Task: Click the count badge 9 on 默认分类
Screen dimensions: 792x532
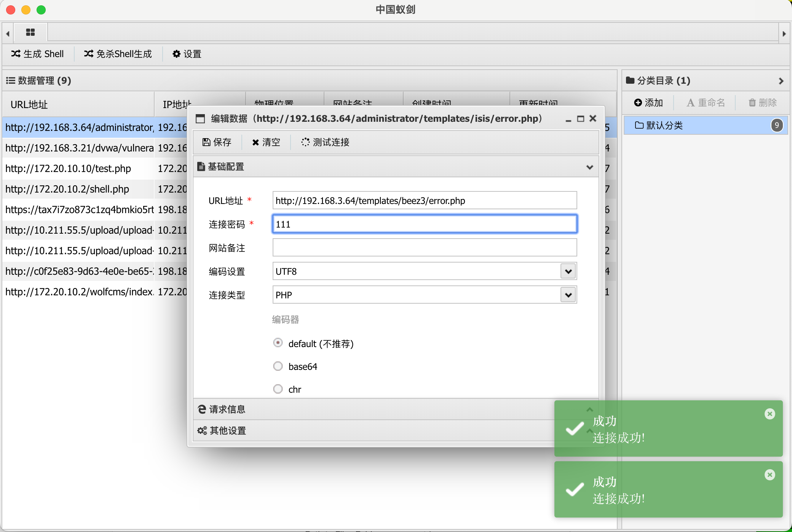Action: point(777,125)
